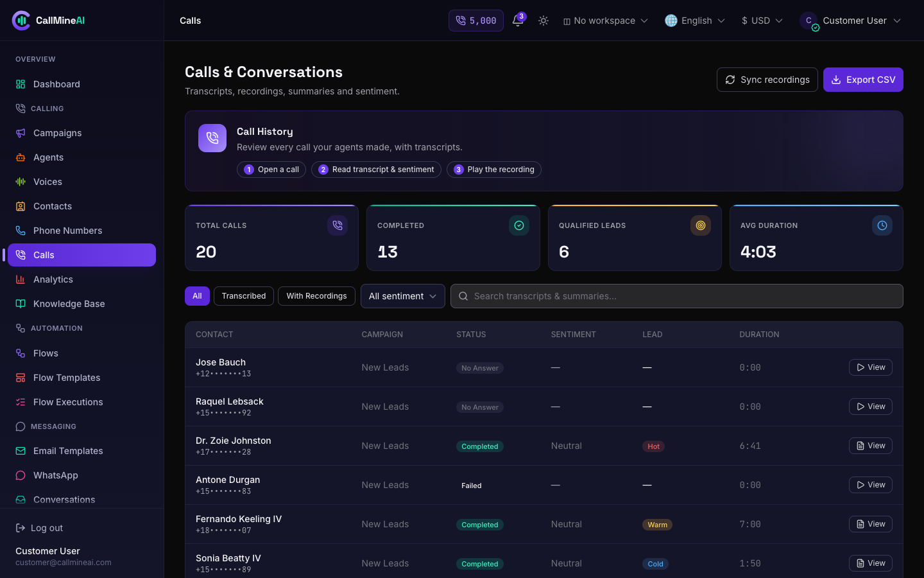The image size is (924, 578).
Task: Open the English language dropdown
Action: [695, 21]
